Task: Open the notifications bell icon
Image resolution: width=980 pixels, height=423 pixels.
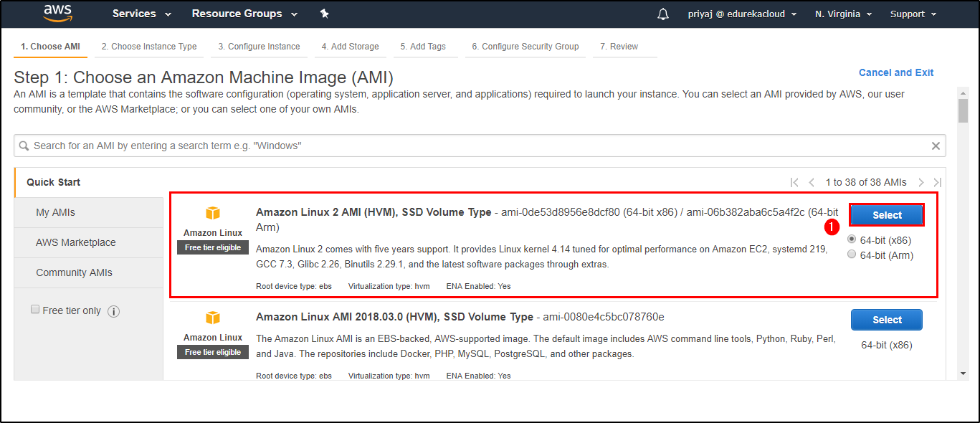Action: click(x=663, y=14)
